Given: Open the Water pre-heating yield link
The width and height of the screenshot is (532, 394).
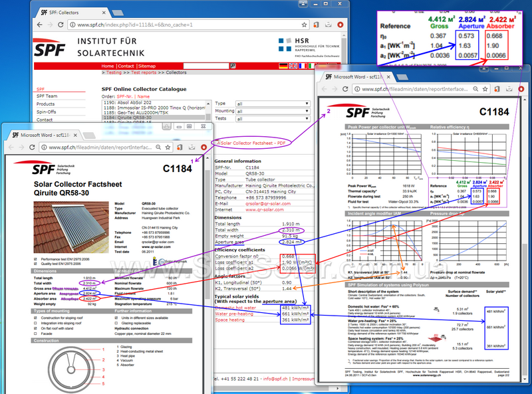Looking at the screenshot, I should pos(234,314).
